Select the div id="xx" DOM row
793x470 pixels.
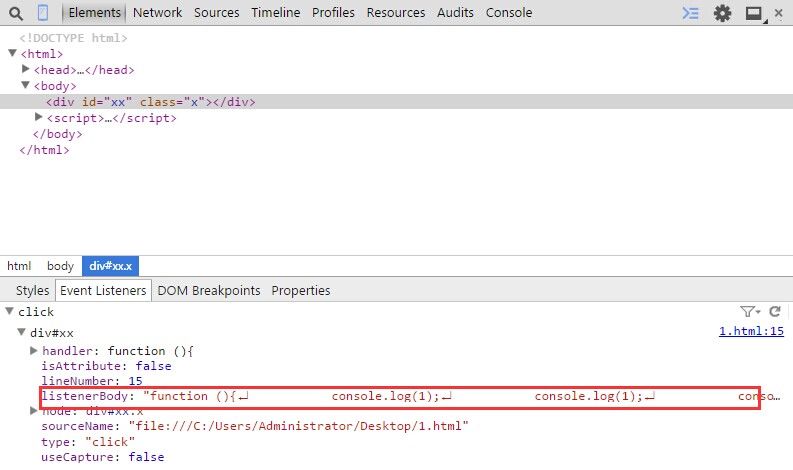396,102
